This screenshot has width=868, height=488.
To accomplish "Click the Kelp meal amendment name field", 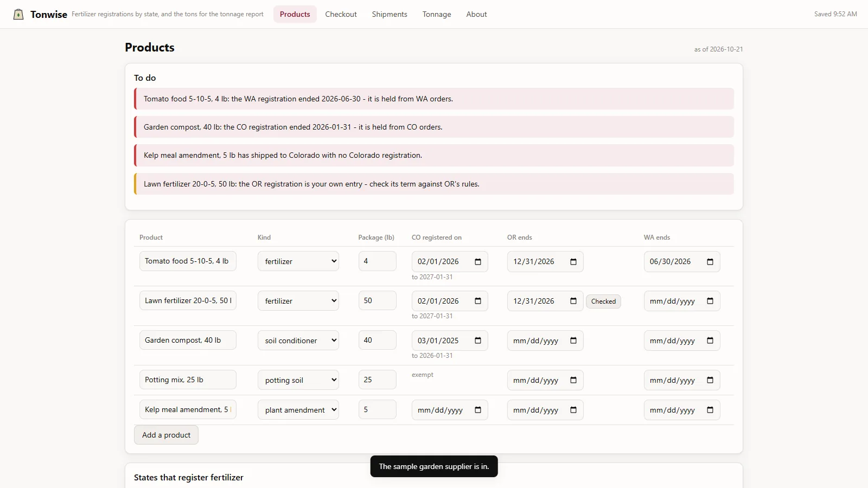I will pyautogui.click(x=188, y=409).
